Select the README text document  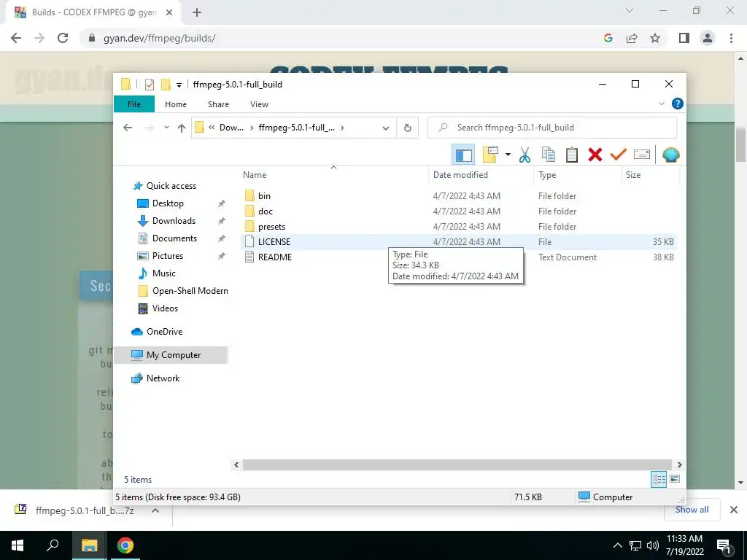(x=275, y=257)
